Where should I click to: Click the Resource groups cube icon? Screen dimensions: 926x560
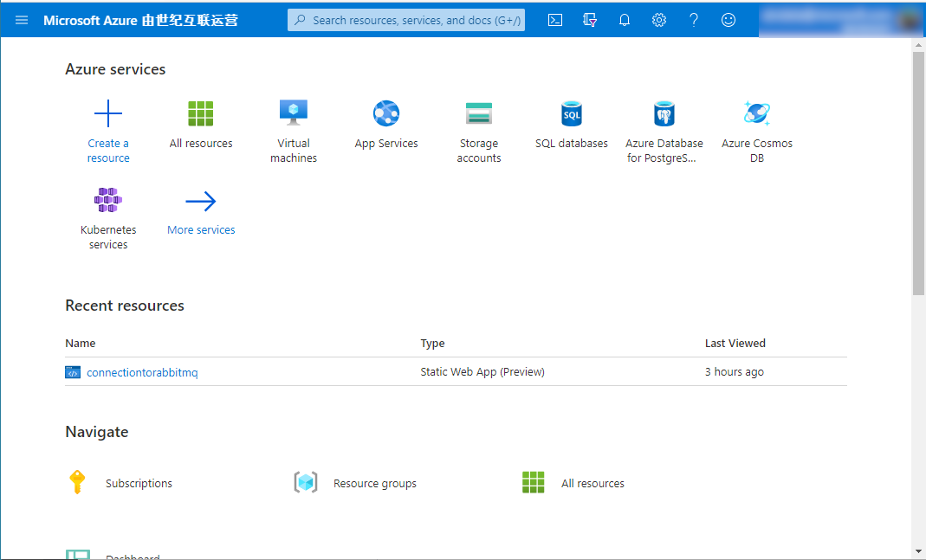pos(305,482)
